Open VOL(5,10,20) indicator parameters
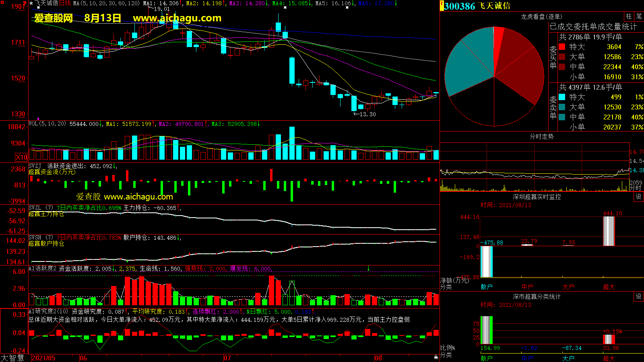Image resolution: width=644 pixels, height=362 pixels. [x=47, y=124]
